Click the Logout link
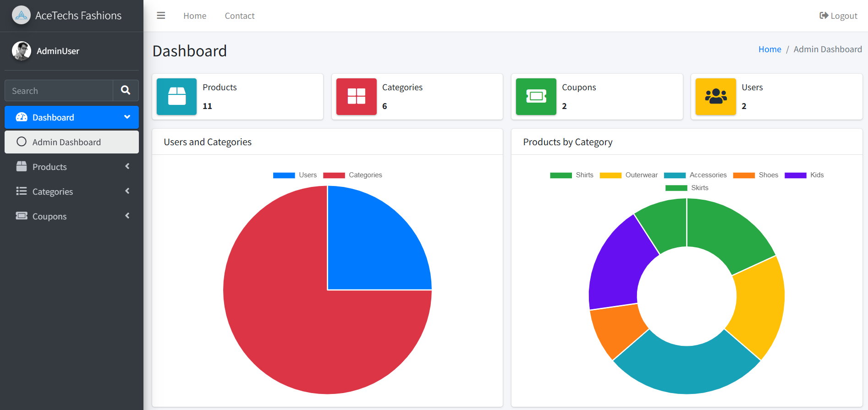The image size is (868, 410). 838,16
